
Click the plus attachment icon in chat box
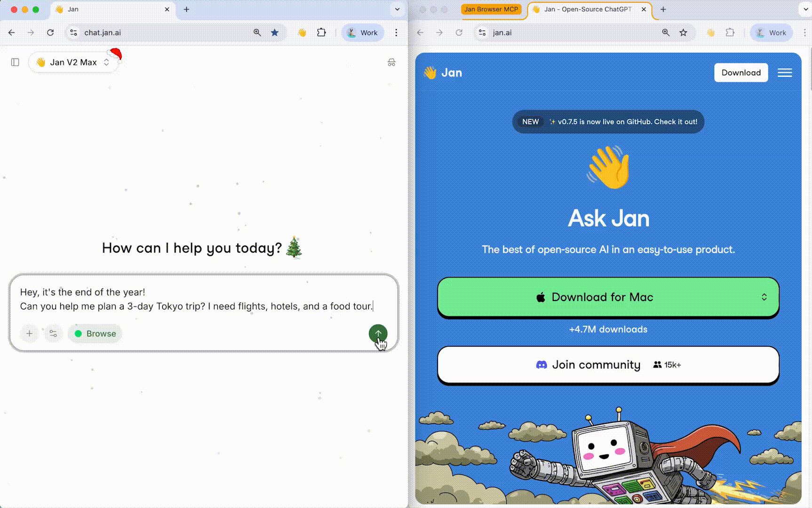(29, 333)
